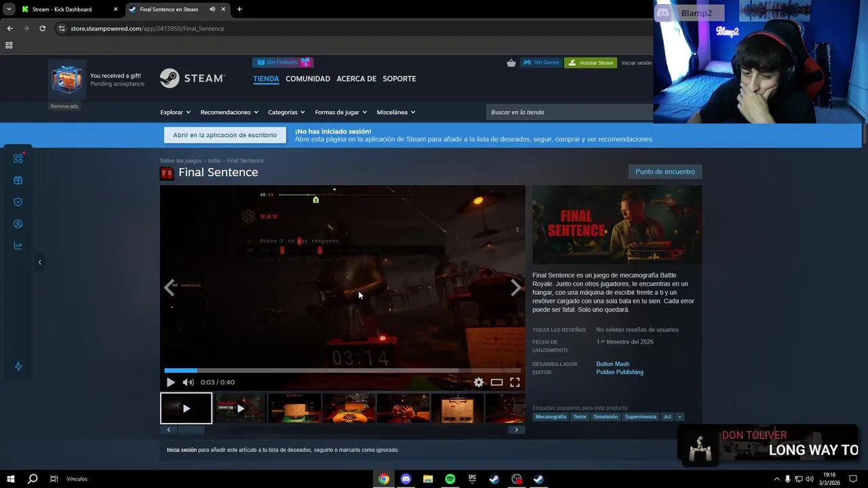The height and width of the screenshot is (488, 868).
Task: Open the browser apps grid shortcut
Action: 9,45
